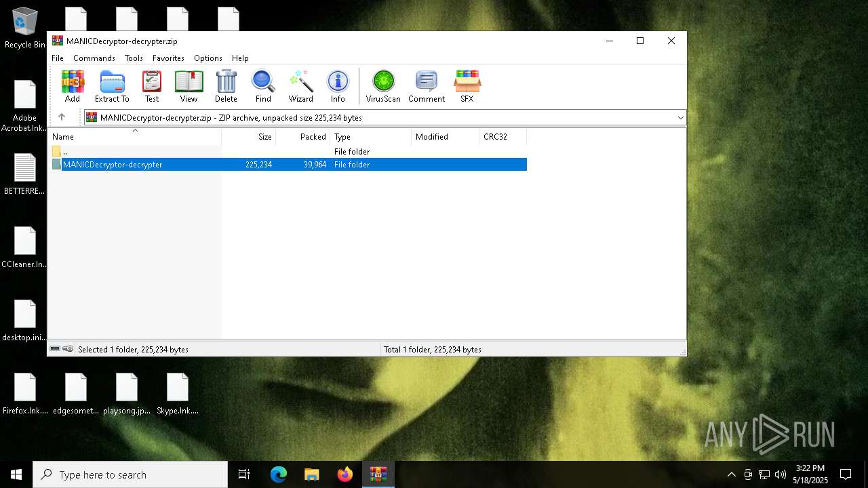This screenshot has width=868, height=488.
Task: Click 'Total 1 folder, 225,234 bytes' status text
Action: pyautogui.click(x=433, y=350)
